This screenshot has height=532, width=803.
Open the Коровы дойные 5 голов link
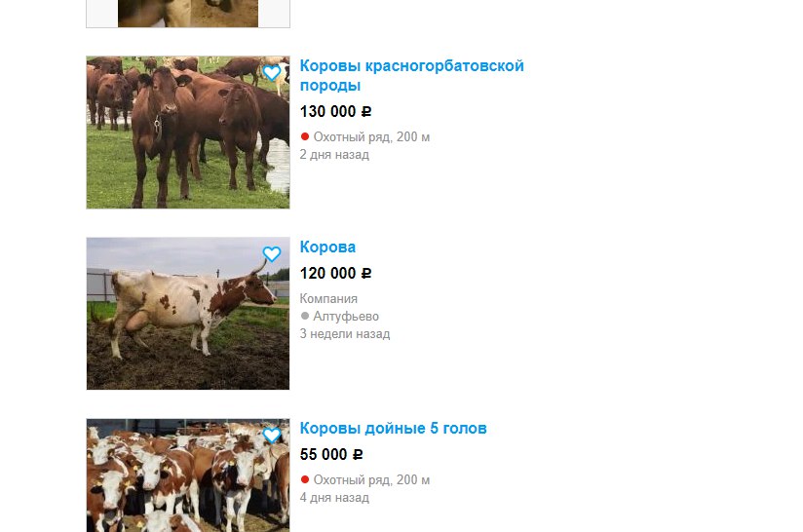point(394,428)
